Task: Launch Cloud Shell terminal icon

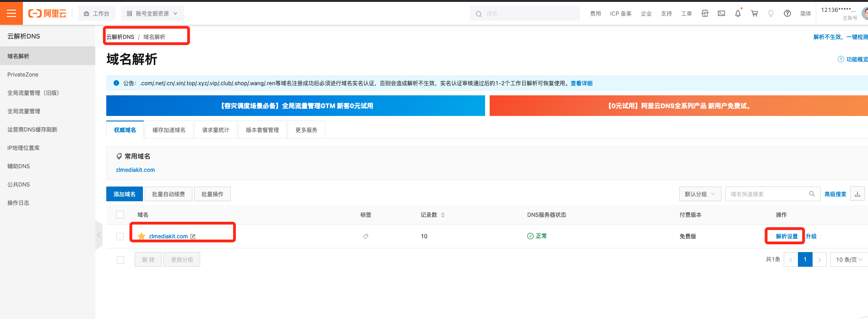Action: pos(721,14)
